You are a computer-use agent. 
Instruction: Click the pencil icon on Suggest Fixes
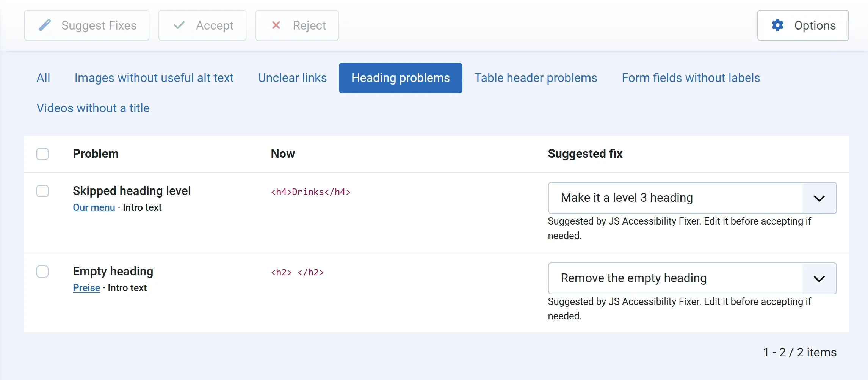[45, 25]
